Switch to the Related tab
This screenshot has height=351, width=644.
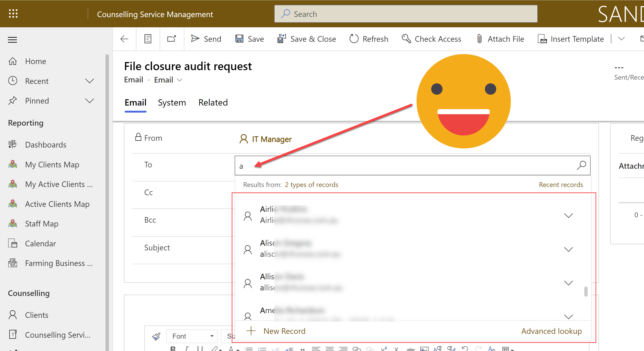click(x=213, y=102)
